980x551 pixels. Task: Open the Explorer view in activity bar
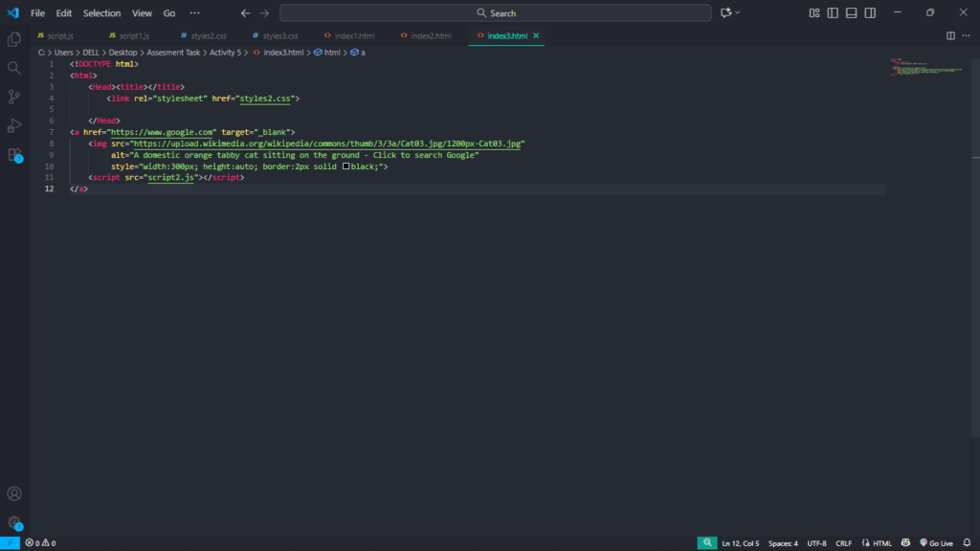point(14,39)
